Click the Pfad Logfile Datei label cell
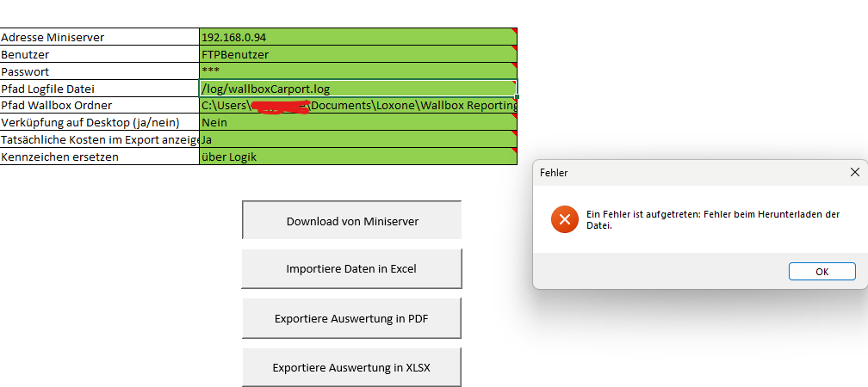This screenshot has height=387, width=868. pyautogui.click(x=99, y=89)
